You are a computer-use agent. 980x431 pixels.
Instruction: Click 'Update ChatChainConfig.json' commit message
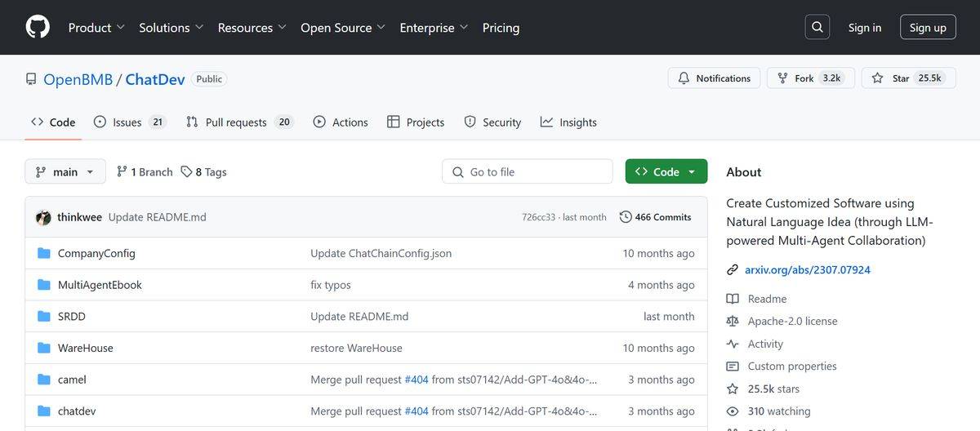pos(381,253)
